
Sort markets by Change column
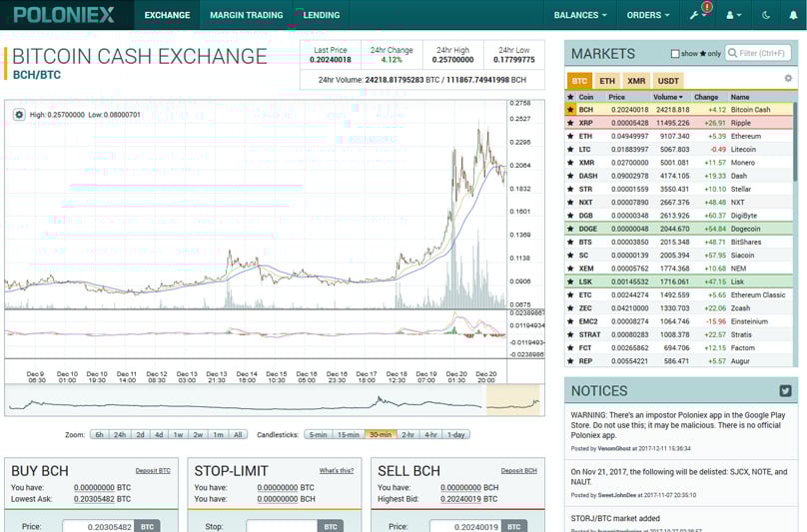coord(705,97)
